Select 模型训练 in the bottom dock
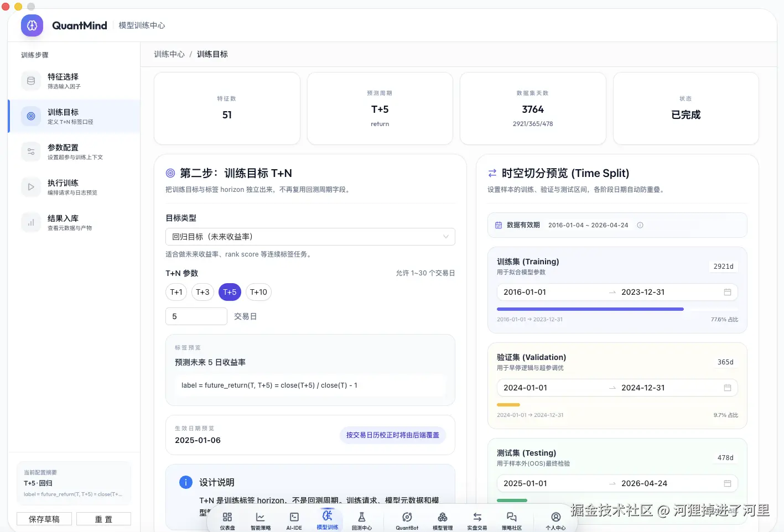Screen dimensions: 784x532 point(328,520)
